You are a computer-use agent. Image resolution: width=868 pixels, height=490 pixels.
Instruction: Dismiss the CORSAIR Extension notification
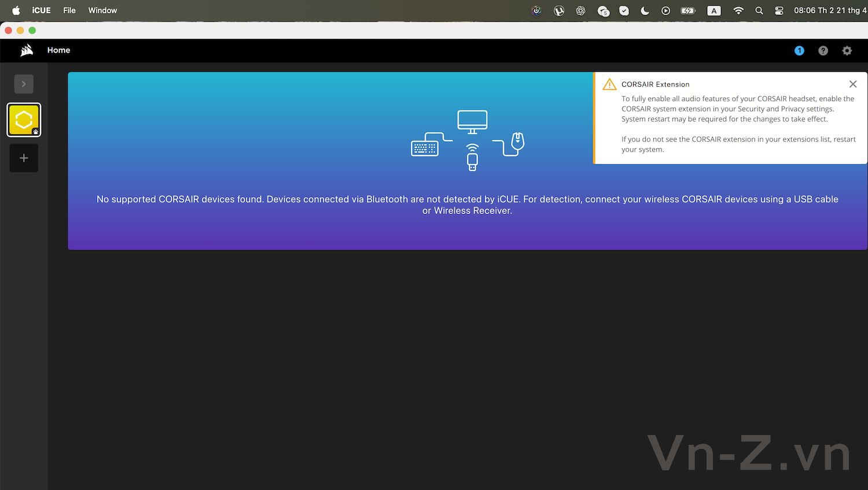(853, 84)
